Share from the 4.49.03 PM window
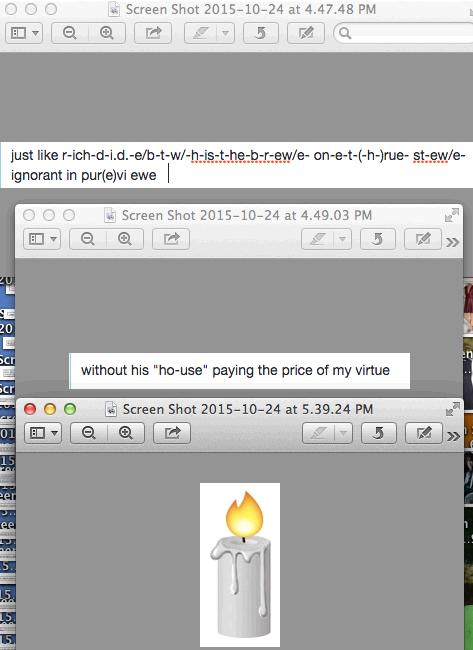 171,239
